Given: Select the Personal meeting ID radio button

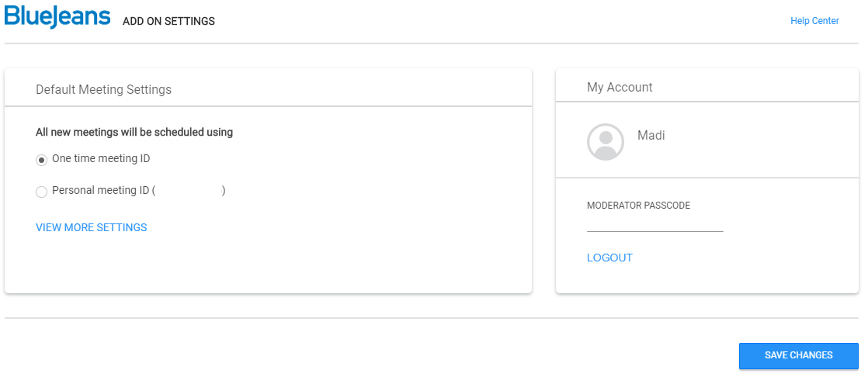Looking at the screenshot, I should point(41,192).
